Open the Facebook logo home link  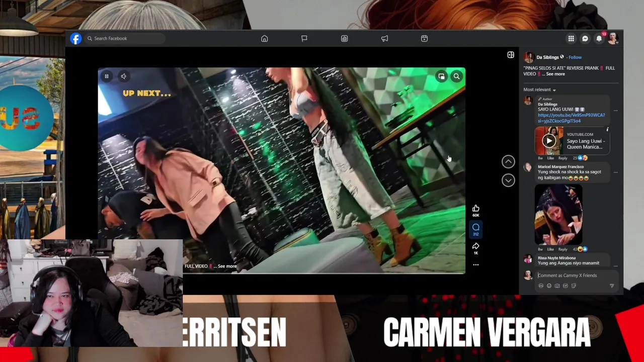pos(75,39)
